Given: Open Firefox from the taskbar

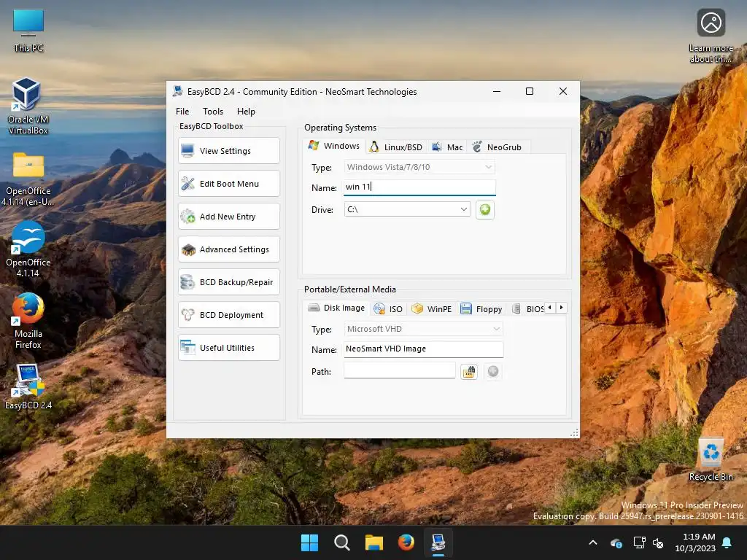Looking at the screenshot, I should point(406,542).
